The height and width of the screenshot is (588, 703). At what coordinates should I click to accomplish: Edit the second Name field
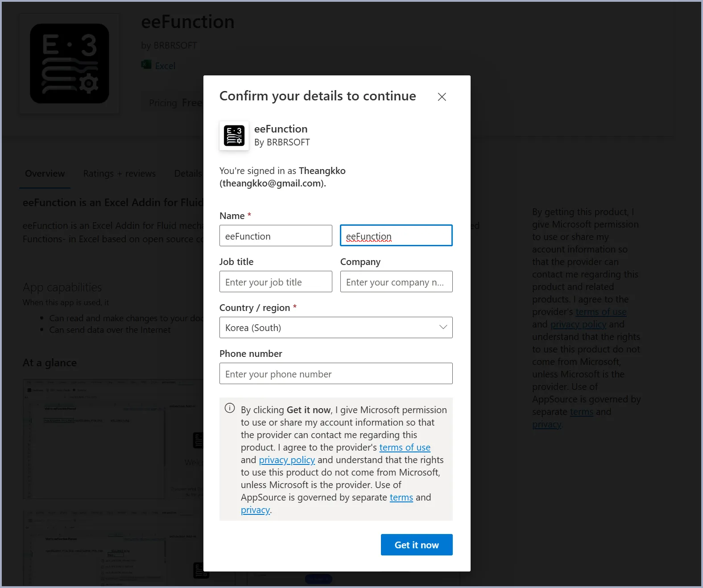pos(396,236)
